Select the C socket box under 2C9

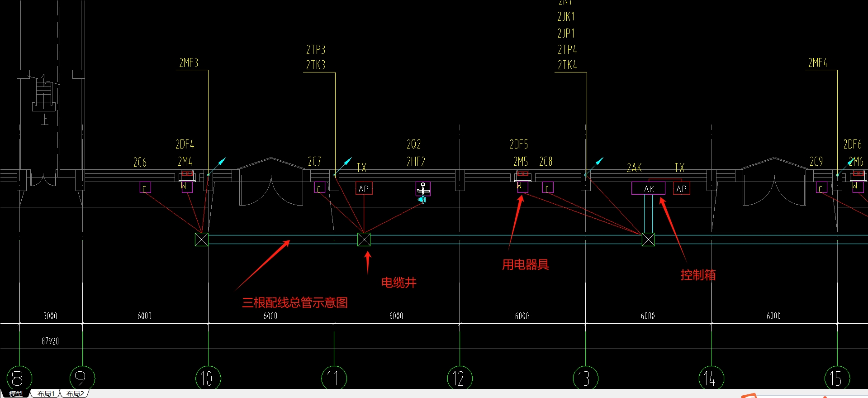click(x=821, y=187)
